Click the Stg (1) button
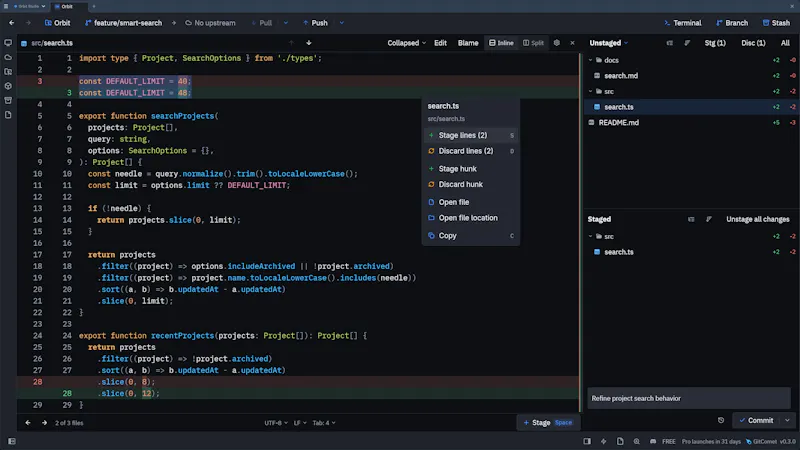The width and height of the screenshot is (800, 450). coord(715,43)
